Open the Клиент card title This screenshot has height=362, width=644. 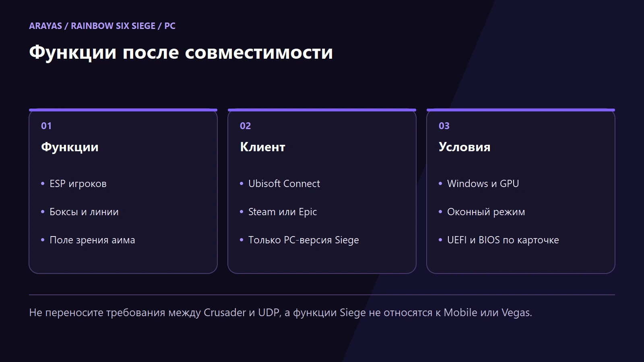coord(262,147)
